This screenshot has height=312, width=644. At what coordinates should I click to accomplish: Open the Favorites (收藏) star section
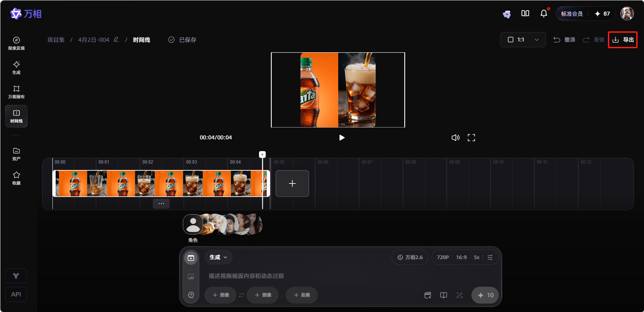click(x=16, y=178)
